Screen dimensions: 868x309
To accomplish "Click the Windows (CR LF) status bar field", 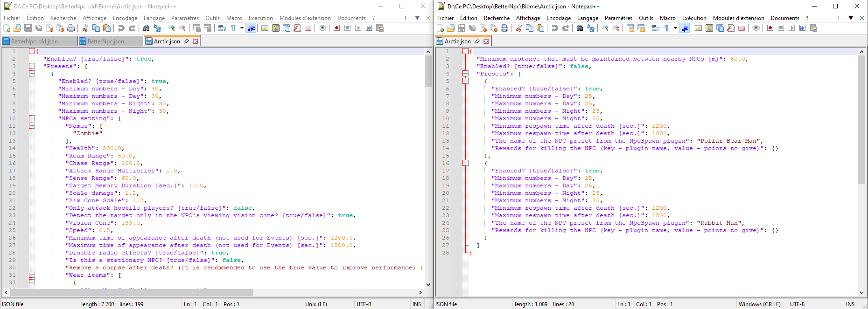I will [759, 304].
